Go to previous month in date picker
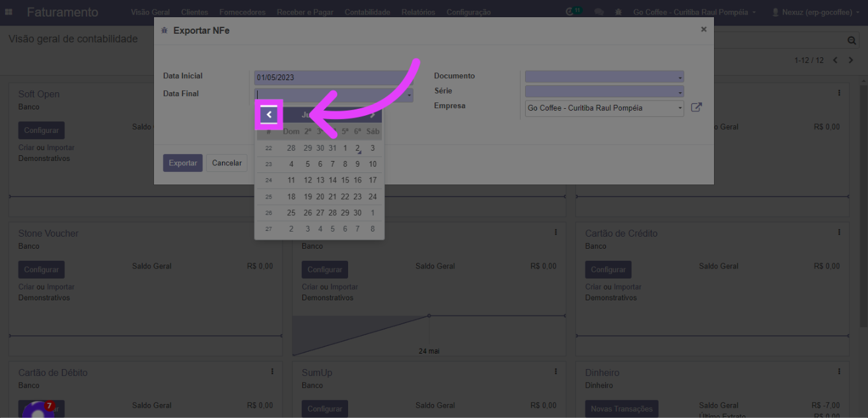This screenshot has height=418, width=868. pyautogui.click(x=269, y=115)
